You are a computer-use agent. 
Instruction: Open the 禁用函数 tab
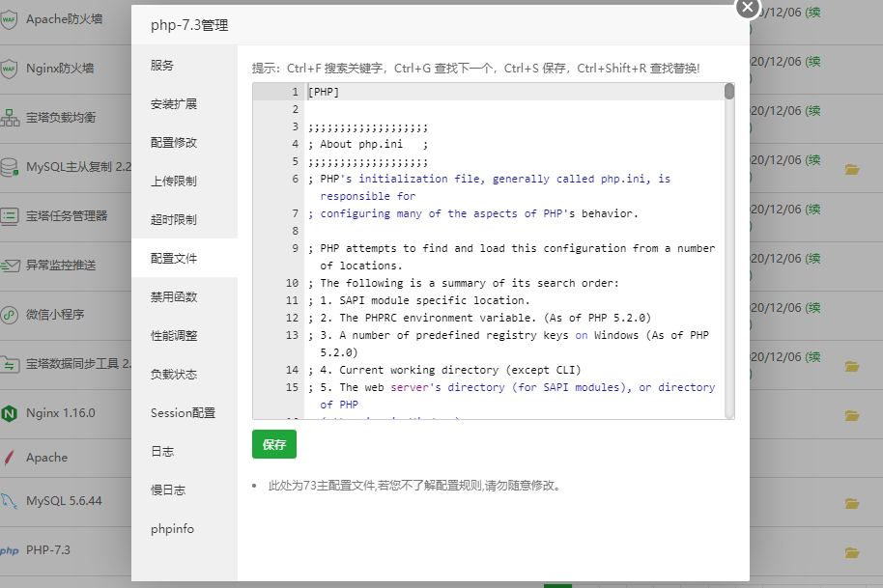click(185, 296)
